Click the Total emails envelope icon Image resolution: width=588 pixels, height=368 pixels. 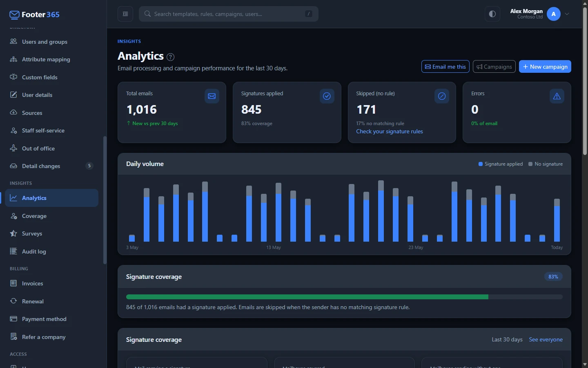coord(212,96)
